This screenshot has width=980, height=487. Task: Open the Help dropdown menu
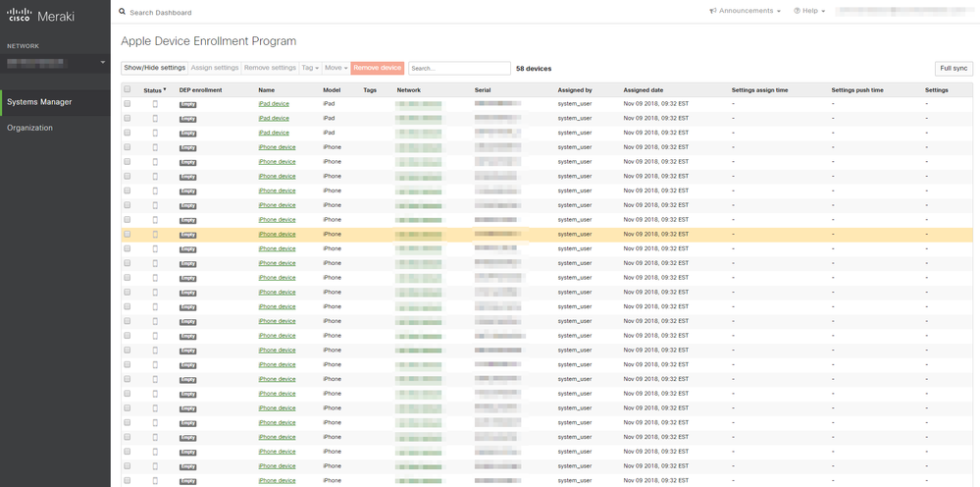coord(809,11)
